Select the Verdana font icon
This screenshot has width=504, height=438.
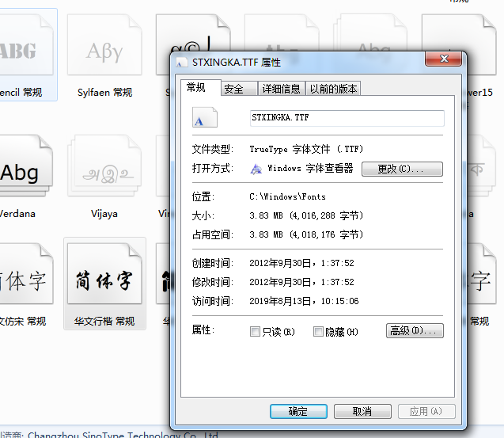[x=25, y=166]
